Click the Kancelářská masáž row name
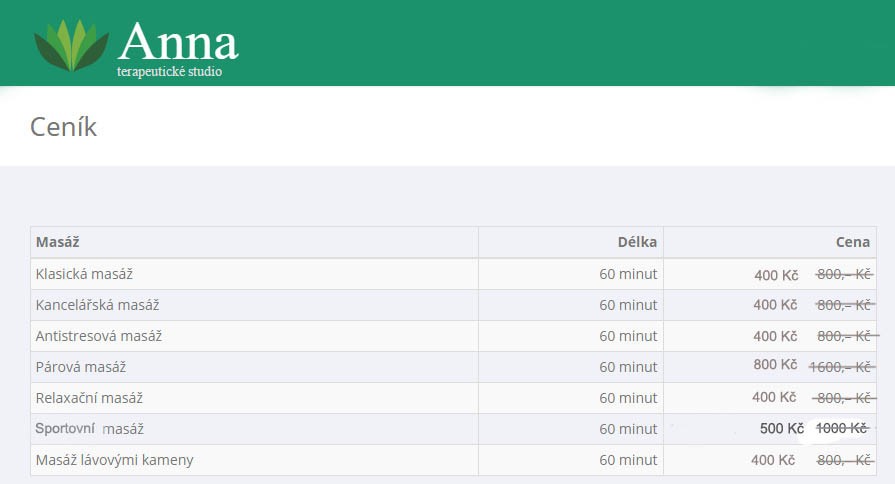 point(97,305)
